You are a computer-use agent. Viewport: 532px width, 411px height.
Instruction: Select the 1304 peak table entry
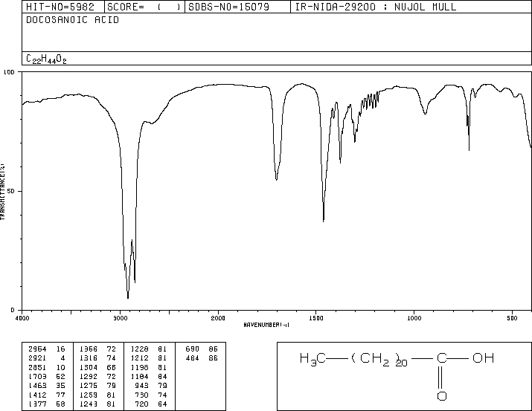click(97, 367)
